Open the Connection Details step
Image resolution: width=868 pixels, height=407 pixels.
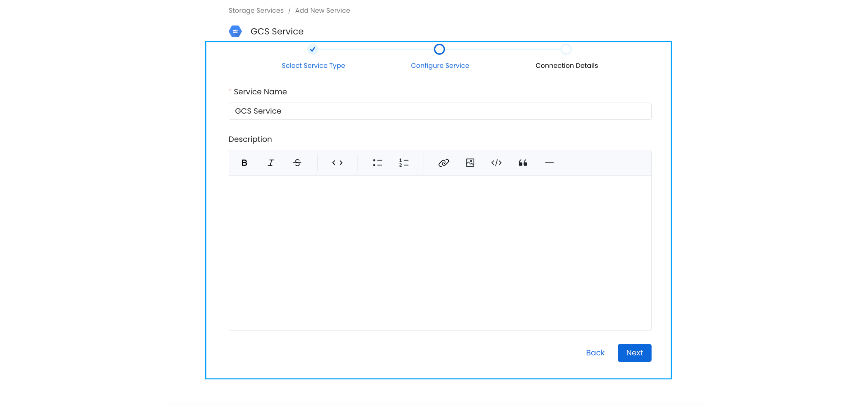pos(566,65)
